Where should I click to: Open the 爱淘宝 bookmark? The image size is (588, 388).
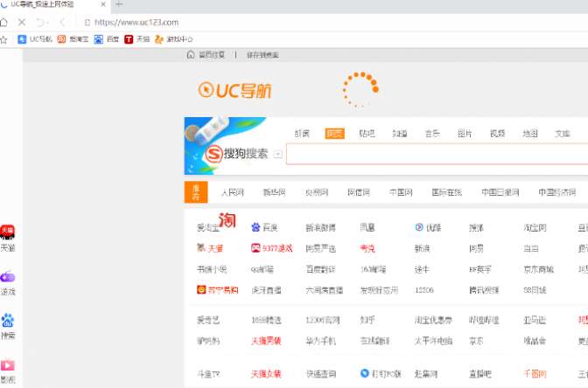(73, 39)
